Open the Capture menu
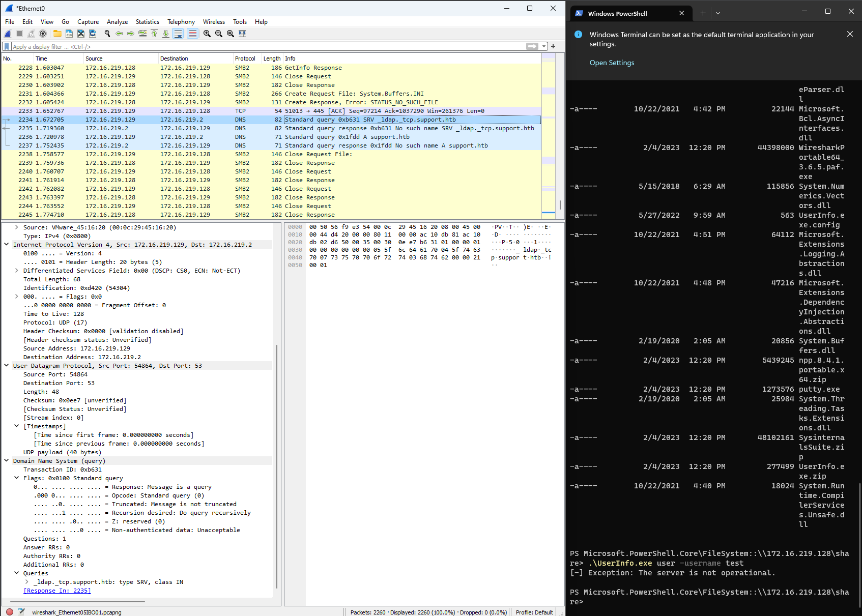Screen dimensions: 862x616 coord(88,22)
